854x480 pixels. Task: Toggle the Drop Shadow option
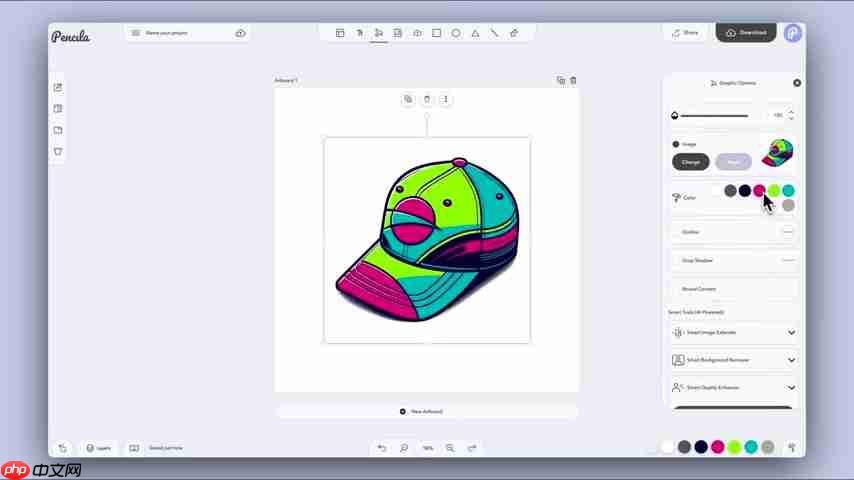click(x=788, y=260)
